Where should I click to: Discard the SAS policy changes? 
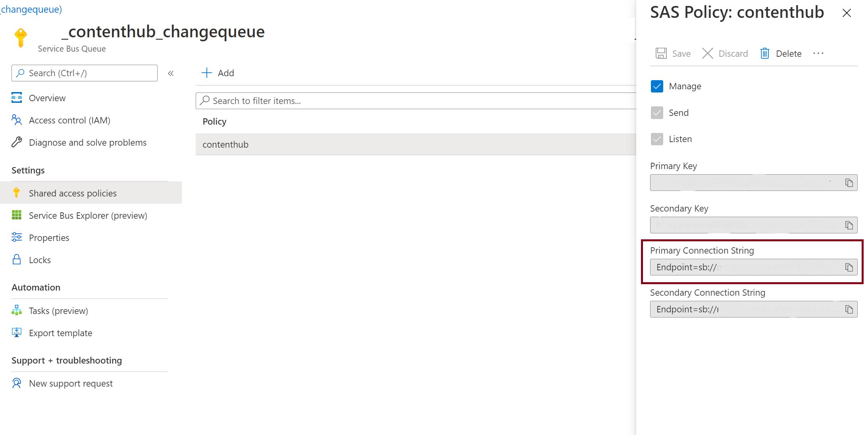725,54
